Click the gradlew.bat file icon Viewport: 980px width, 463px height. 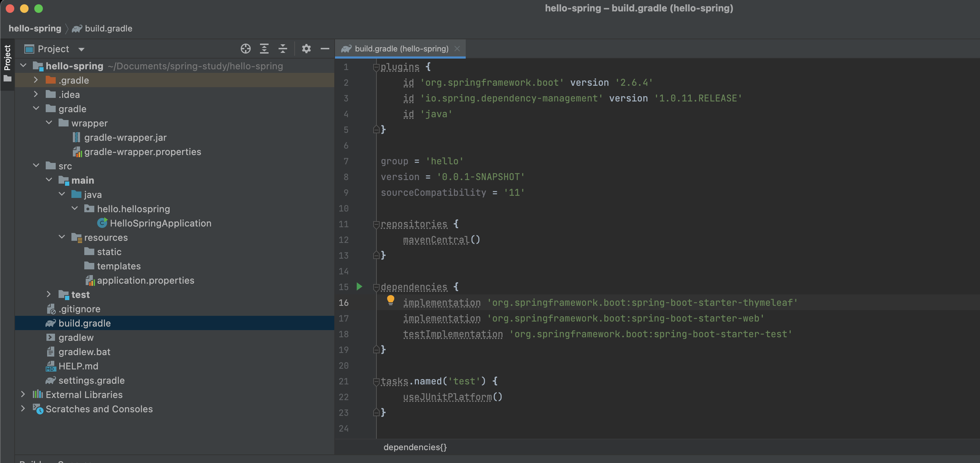(x=51, y=352)
